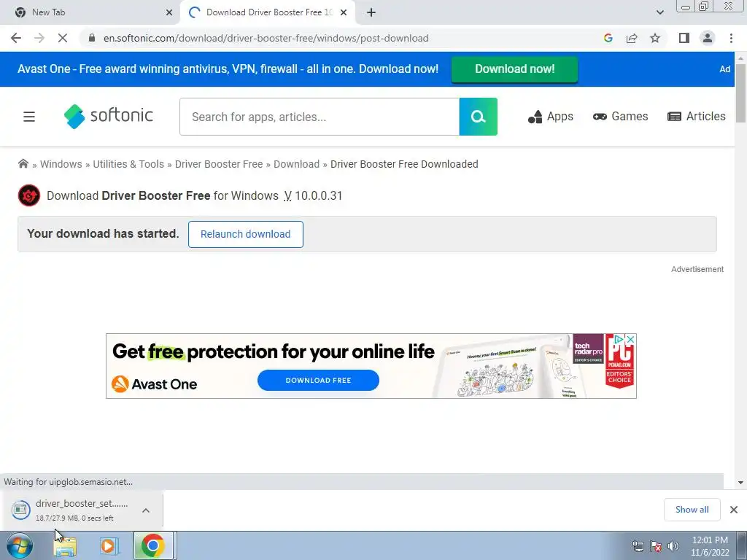The image size is (747, 560).
Task: Open the Apps section
Action: point(551,117)
